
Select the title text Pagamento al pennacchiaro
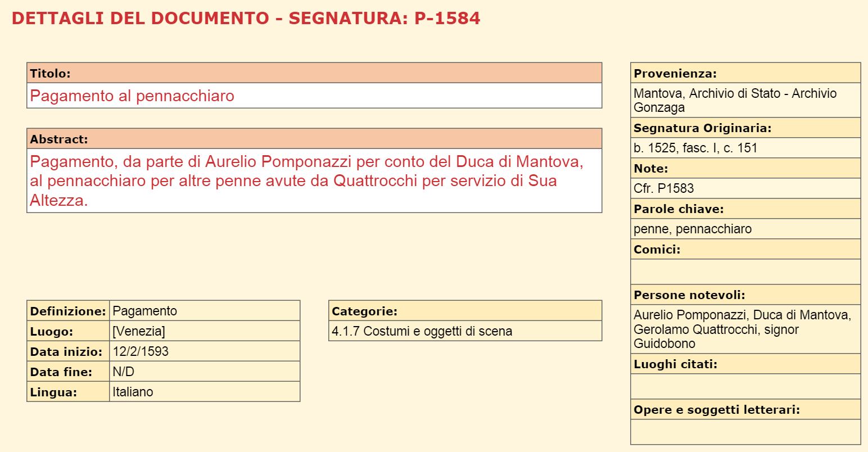pyautogui.click(x=132, y=96)
